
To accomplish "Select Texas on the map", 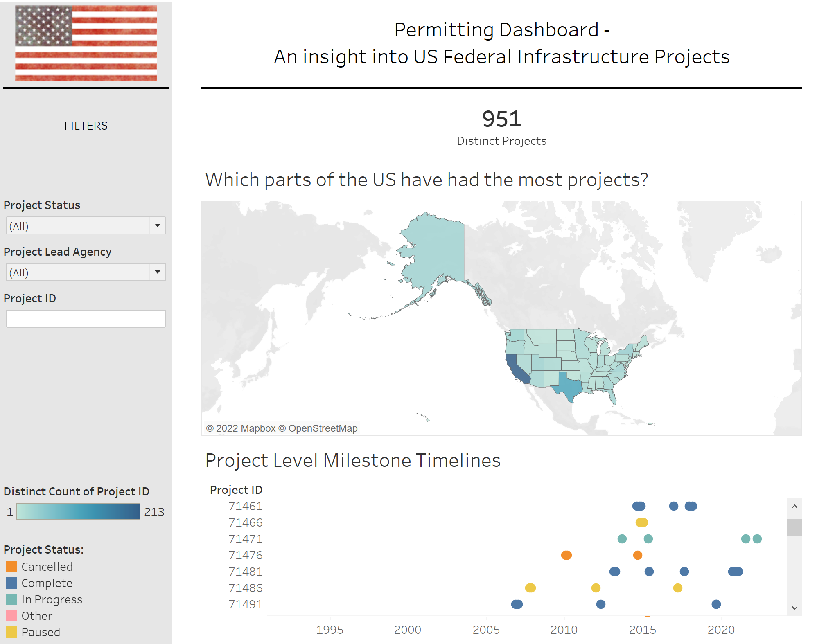I will click(x=568, y=387).
